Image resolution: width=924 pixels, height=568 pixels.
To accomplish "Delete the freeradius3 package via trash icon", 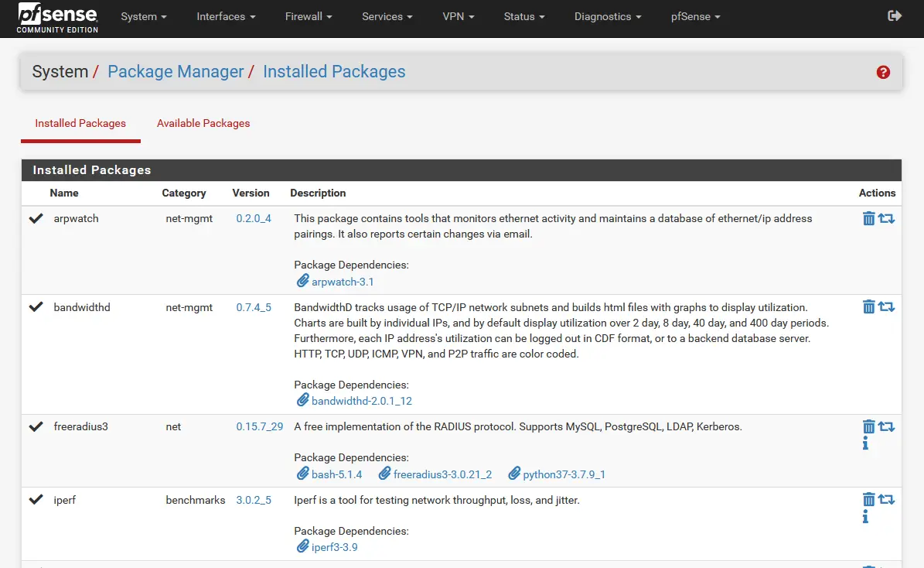I will coord(868,426).
